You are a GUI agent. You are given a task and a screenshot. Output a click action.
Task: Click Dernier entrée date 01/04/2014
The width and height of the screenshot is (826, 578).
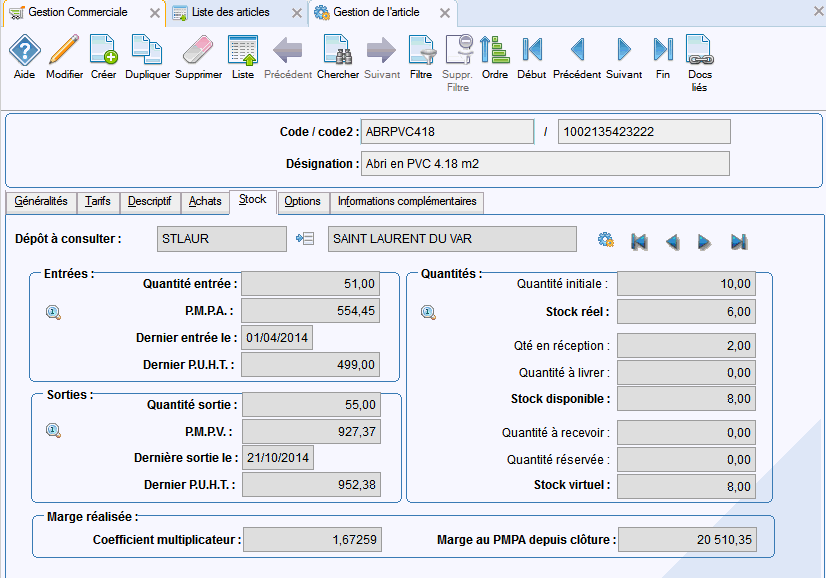pyautogui.click(x=277, y=338)
